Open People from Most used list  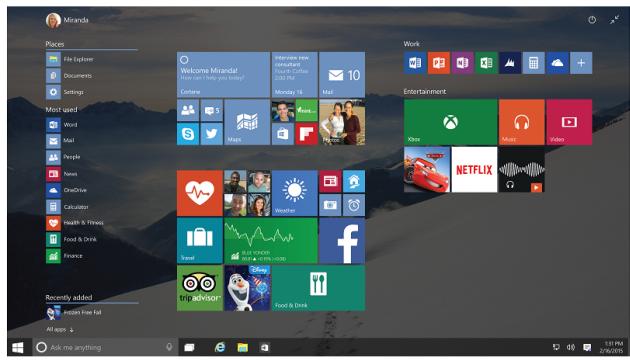point(63,157)
